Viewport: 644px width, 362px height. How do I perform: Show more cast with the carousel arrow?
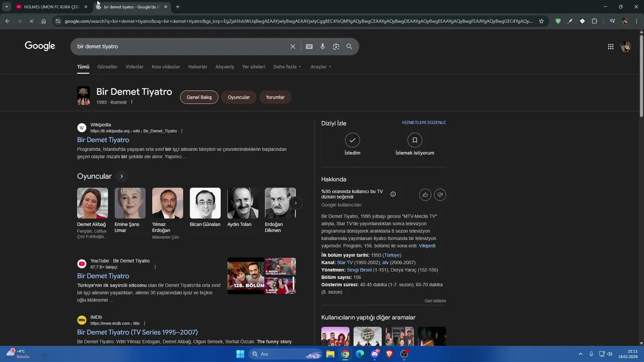click(x=296, y=203)
